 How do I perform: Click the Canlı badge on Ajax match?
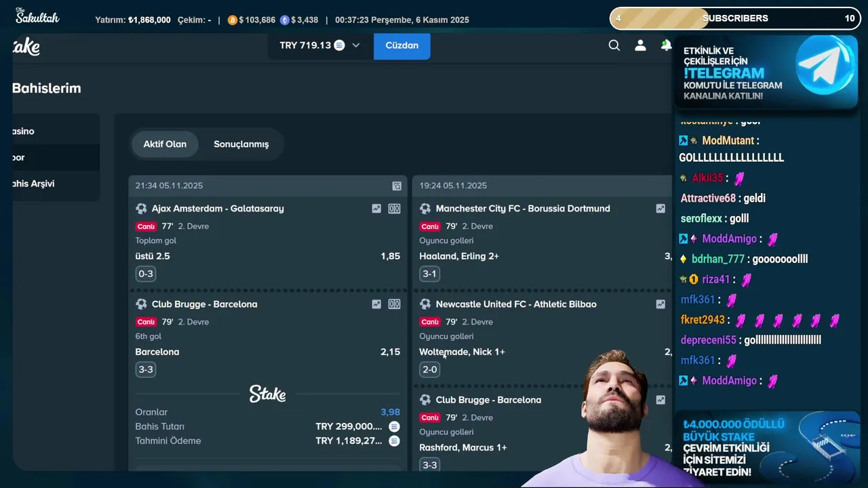tap(146, 226)
